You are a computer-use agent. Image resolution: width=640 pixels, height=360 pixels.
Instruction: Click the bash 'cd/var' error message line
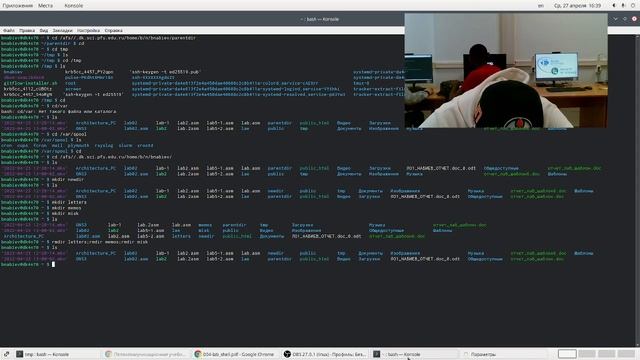pyautogui.click(x=58, y=111)
